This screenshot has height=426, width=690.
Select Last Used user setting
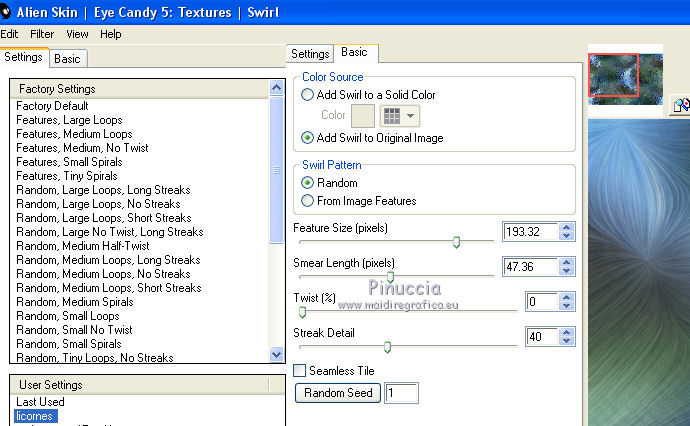[x=40, y=402]
